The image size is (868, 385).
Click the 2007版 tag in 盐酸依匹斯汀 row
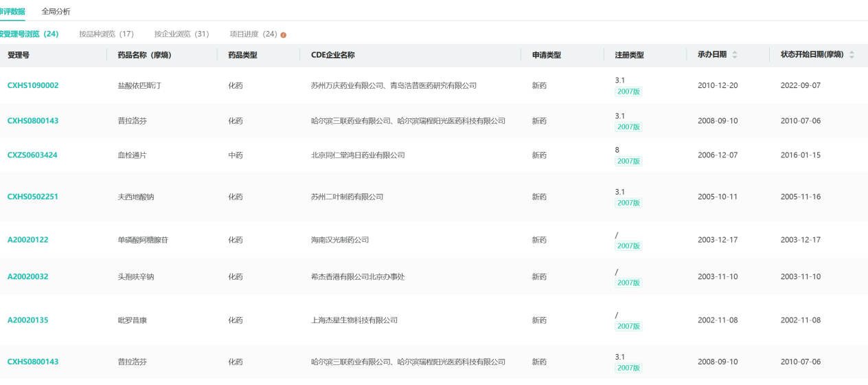tap(628, 91)
